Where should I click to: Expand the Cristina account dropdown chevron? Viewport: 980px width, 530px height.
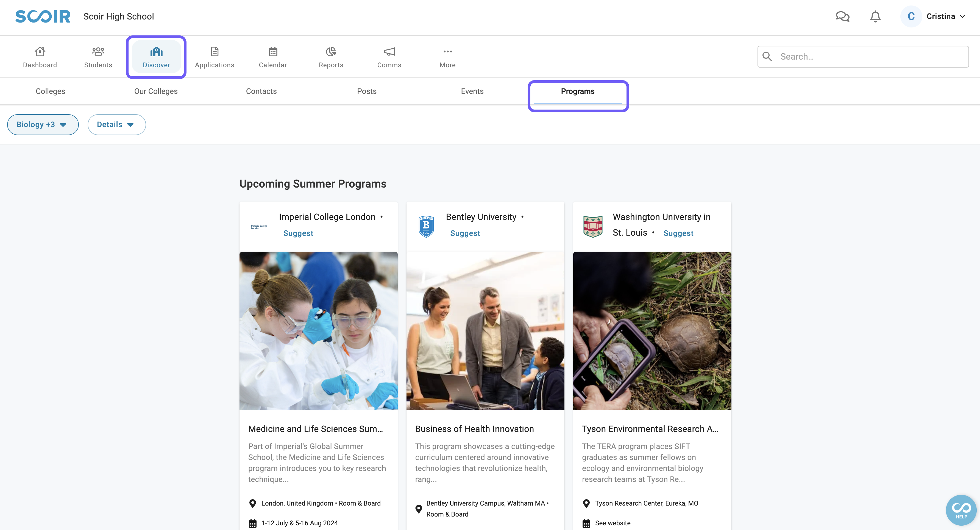point(962,16)
